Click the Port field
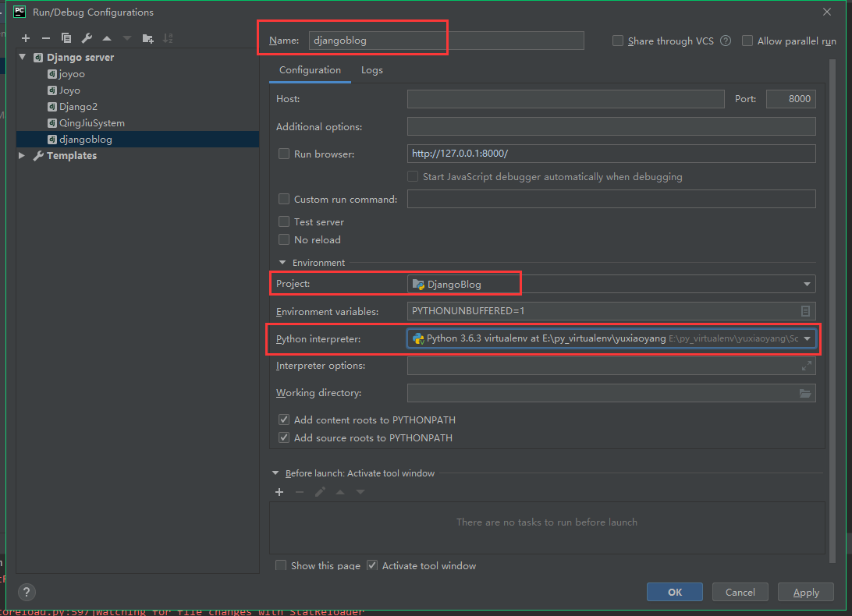 (x=790, y=99)
